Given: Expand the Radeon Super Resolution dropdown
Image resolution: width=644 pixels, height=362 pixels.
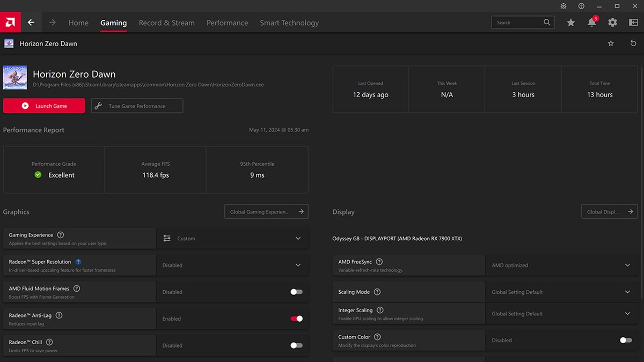Looking at the screenshot, I should click(x=232, y=265).
